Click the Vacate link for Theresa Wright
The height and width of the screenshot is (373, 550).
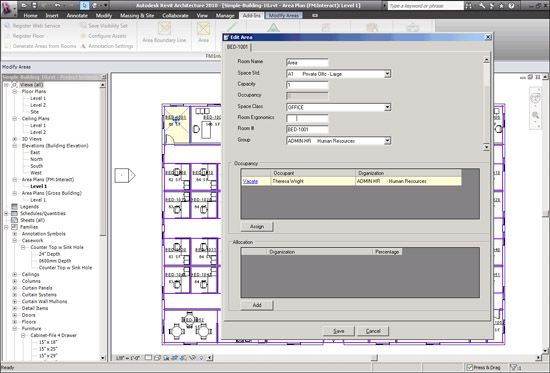click(x=250, y=181)
